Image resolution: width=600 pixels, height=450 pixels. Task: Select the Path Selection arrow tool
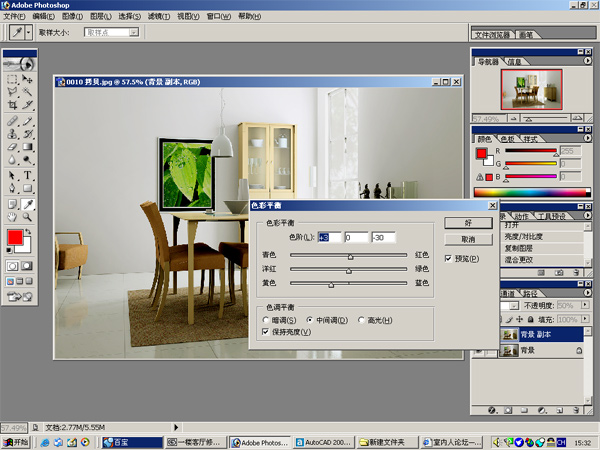tap(12, 175)
